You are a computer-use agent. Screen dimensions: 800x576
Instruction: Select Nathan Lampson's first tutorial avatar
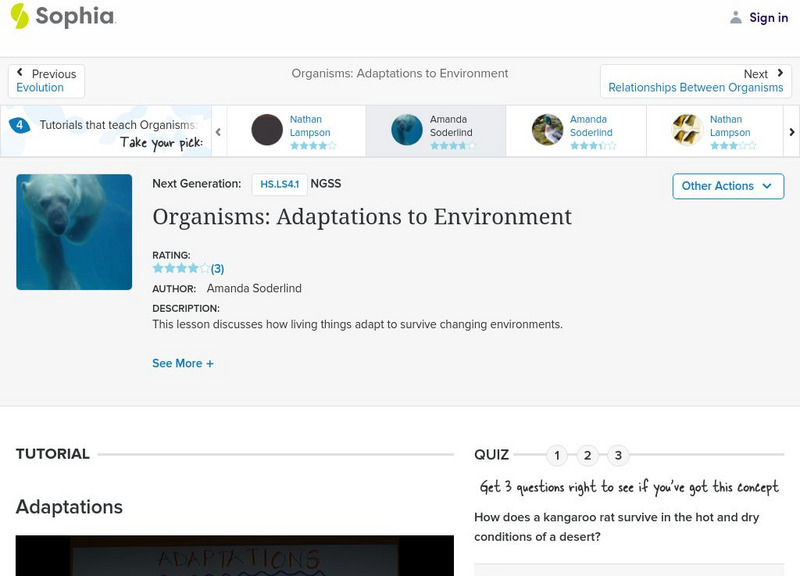267,130
